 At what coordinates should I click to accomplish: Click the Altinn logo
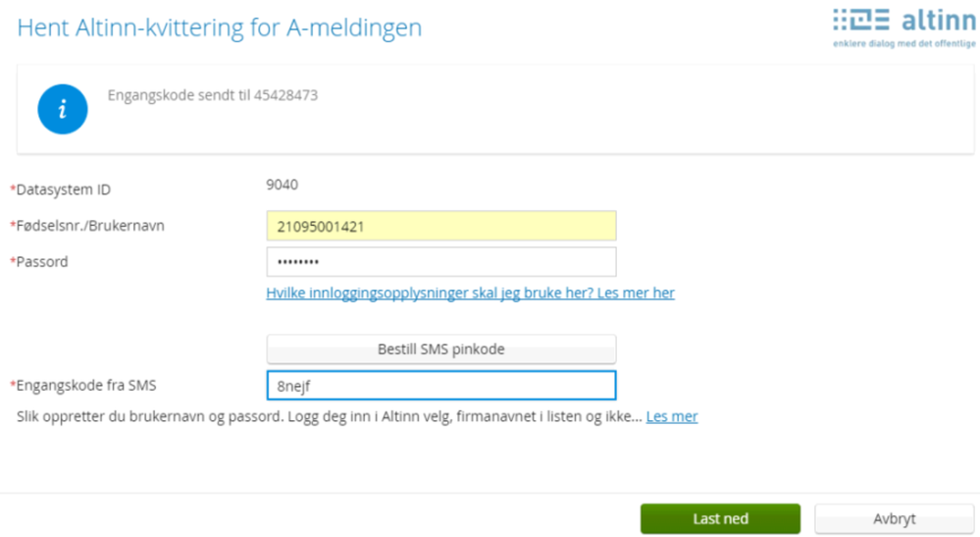pos(903,22)
